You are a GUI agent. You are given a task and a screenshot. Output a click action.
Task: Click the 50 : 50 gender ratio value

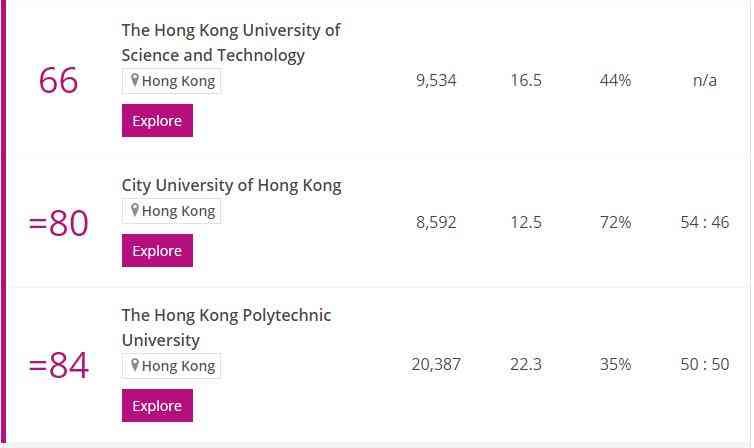pos(705,364)
